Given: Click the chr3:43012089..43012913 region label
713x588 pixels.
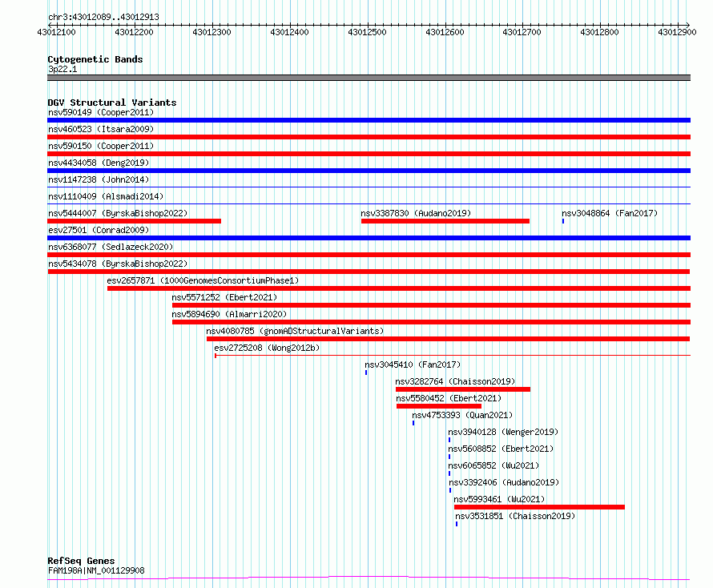Looking at the screenshot, I should click(103, 17).
